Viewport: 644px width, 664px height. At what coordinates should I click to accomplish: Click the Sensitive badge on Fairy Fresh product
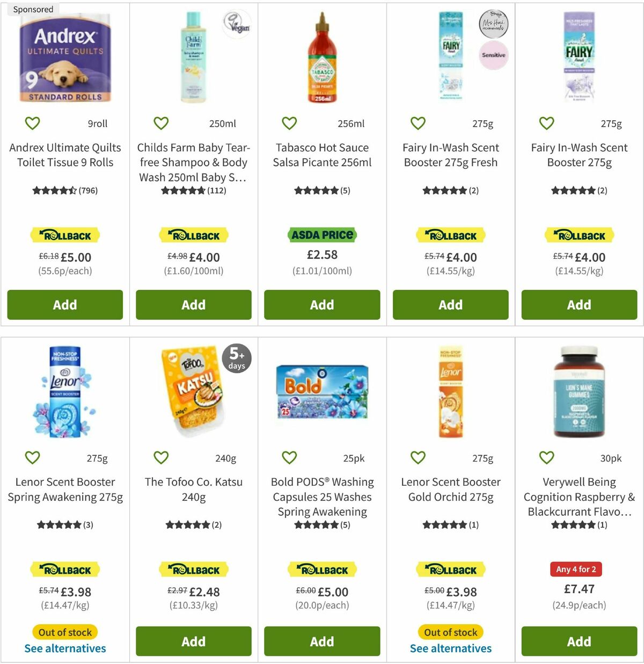495,54
